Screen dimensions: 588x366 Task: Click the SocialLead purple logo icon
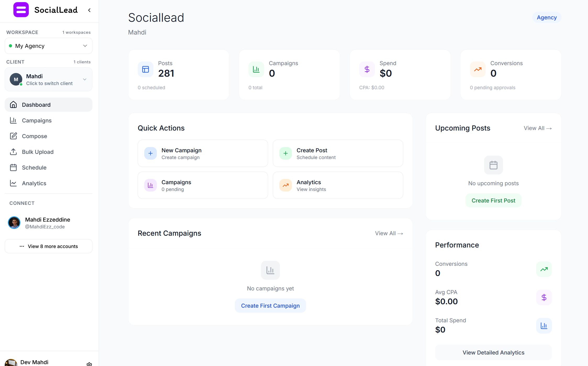[21, 10]
